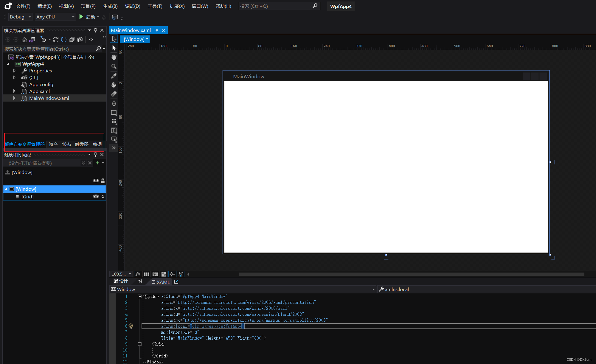The width and height of the screenshot is (596, 364).
Task: Click the Direct Selection arrow tool
Action: point(114,48)
